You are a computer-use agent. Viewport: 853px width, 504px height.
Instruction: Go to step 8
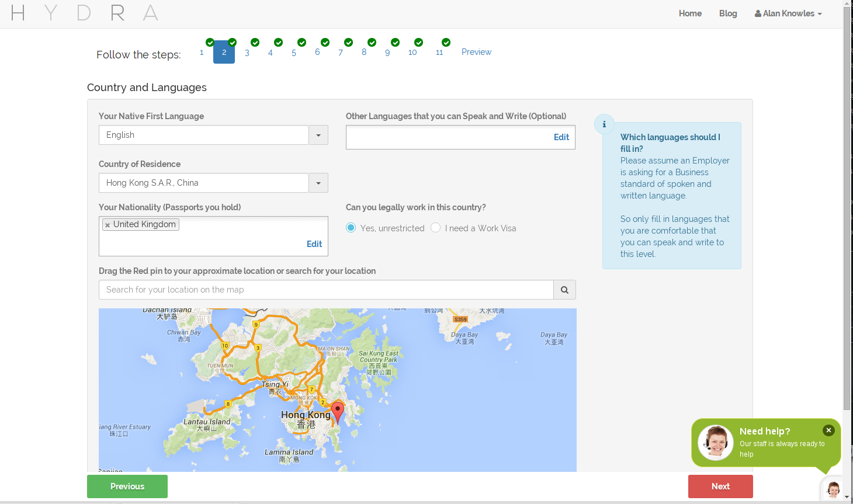(x=364, y=52)
